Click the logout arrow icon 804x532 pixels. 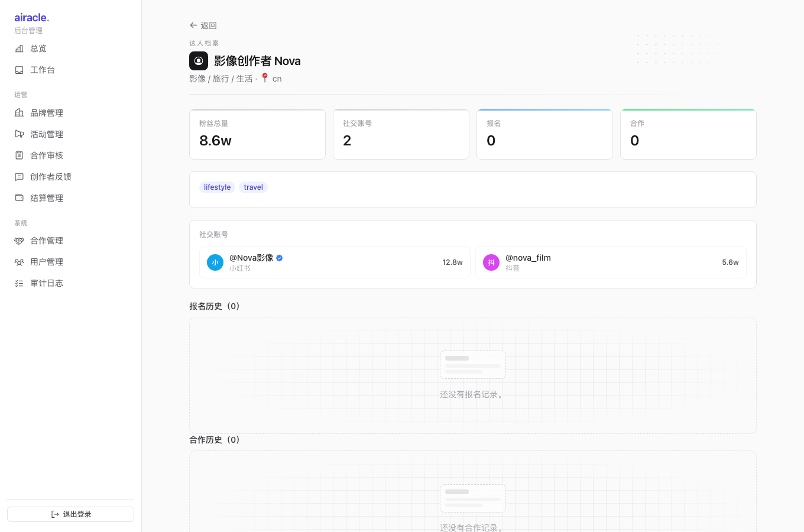(55, 514)
